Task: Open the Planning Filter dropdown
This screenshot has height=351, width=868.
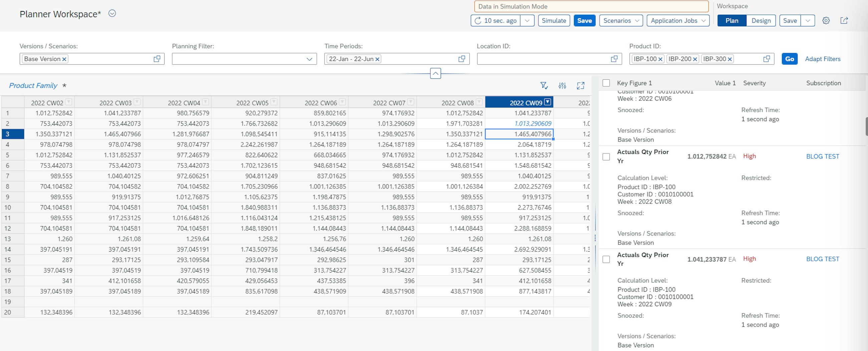Action: tap(309, 59)
